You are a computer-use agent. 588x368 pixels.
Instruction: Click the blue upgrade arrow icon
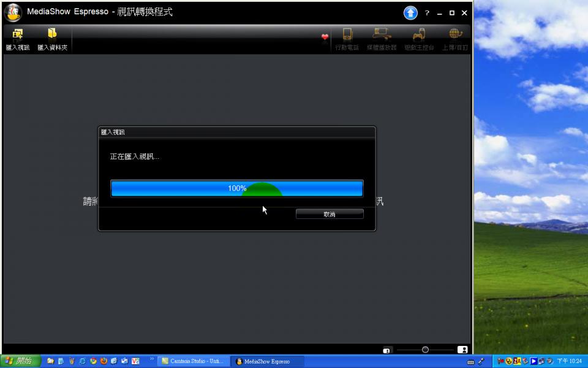(410, 13)
